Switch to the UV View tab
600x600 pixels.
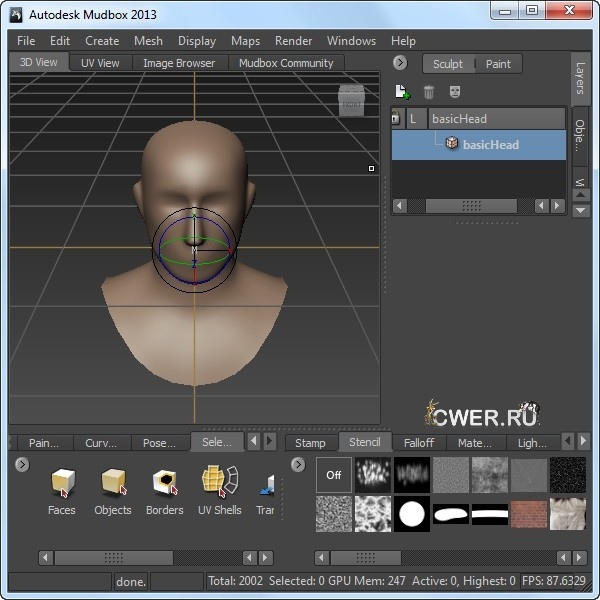100,63
